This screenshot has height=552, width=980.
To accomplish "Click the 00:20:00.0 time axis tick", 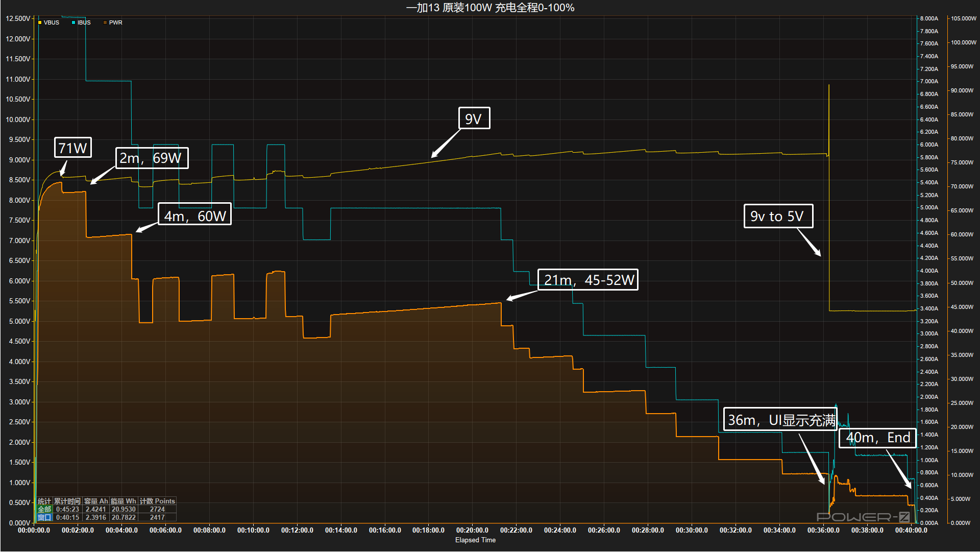I will (472, 531).
